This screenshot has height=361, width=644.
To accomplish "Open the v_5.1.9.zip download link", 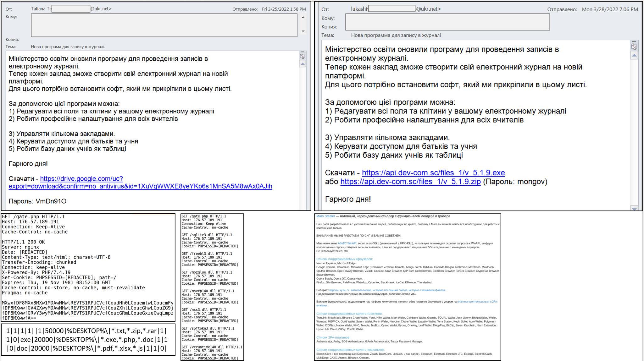I will coord(410,181).
